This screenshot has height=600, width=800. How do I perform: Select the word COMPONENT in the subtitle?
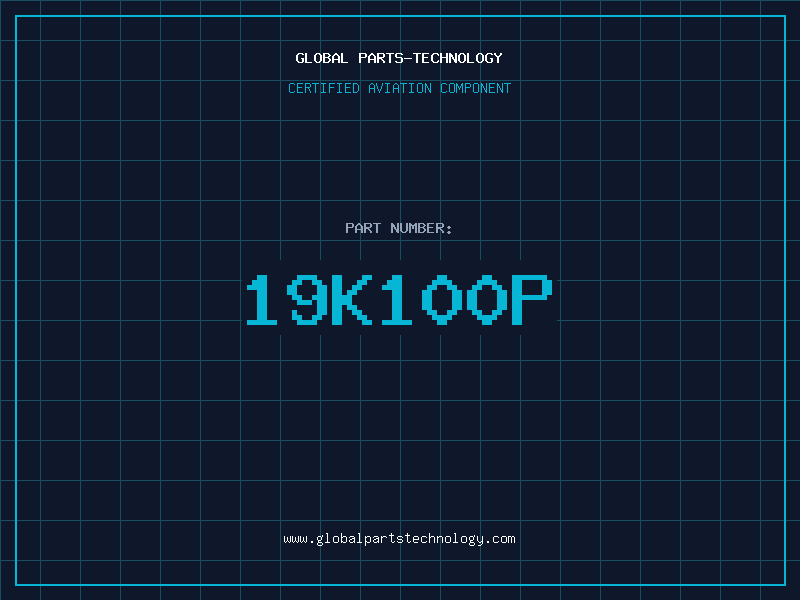pyautogui.click(x=475, y=88)
